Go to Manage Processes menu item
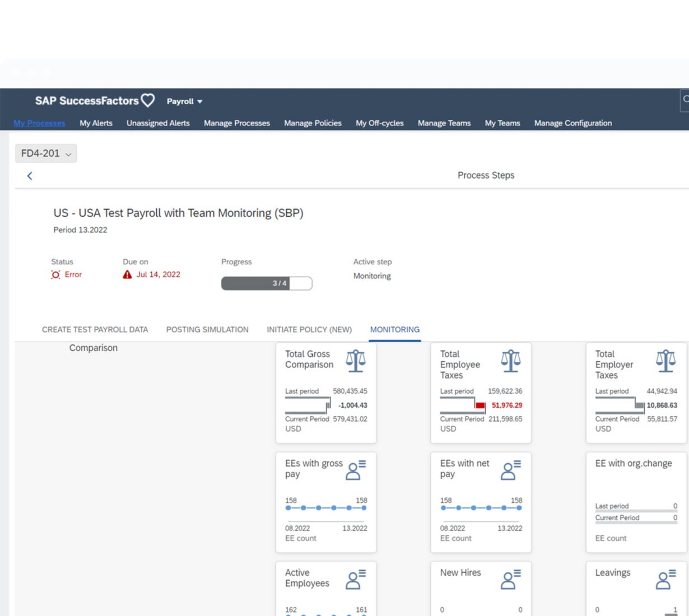689x616 pixels. pos(236,123)
